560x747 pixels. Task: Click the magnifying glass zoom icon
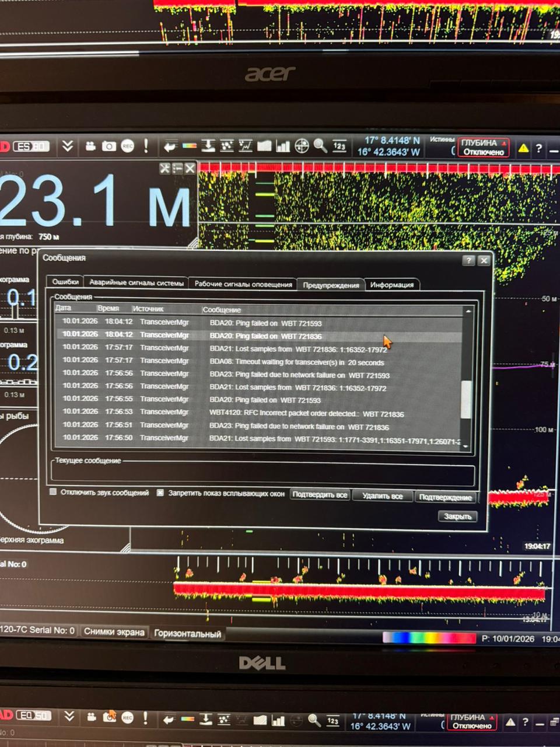[x=320, y=145]
